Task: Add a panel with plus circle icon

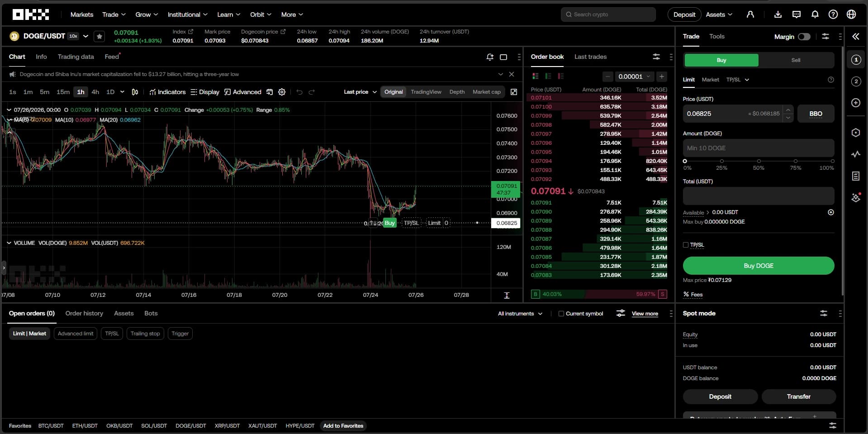Action: pyautogui.click(x=856, y=103)
